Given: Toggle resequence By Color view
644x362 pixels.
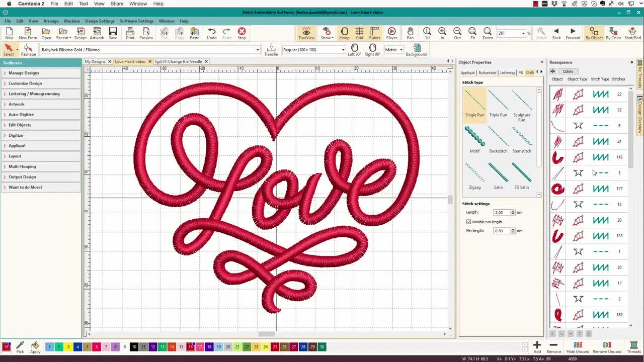Looking at the screenshot, I should point(613,34).
